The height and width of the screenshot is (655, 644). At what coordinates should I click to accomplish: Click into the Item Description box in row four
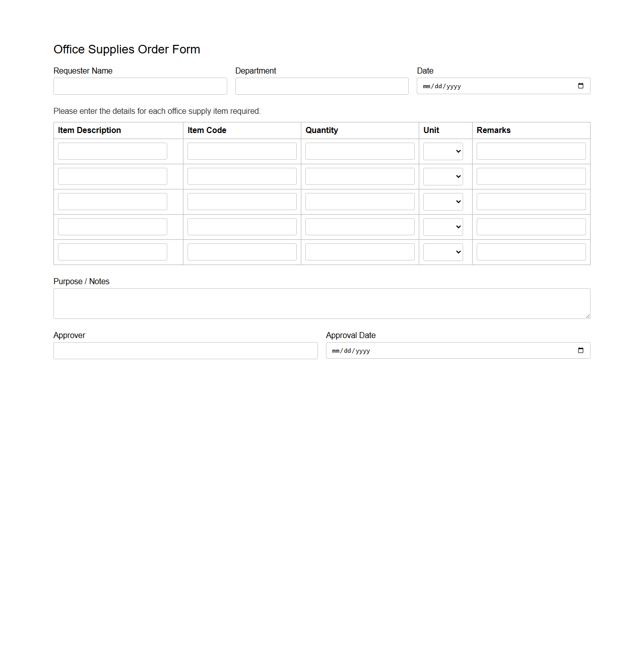pyautogui.click(x=112, y=226)
